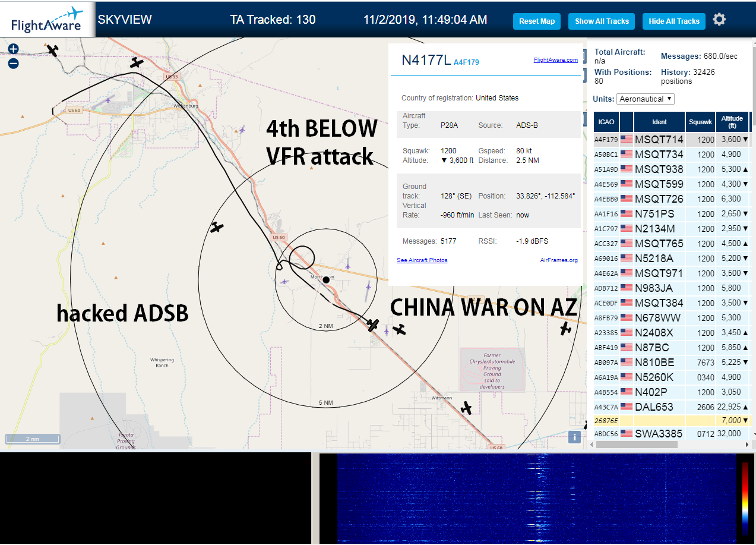Select the aircraft icon near Wittmann label
Screen dimensions: 756x545
466,408
